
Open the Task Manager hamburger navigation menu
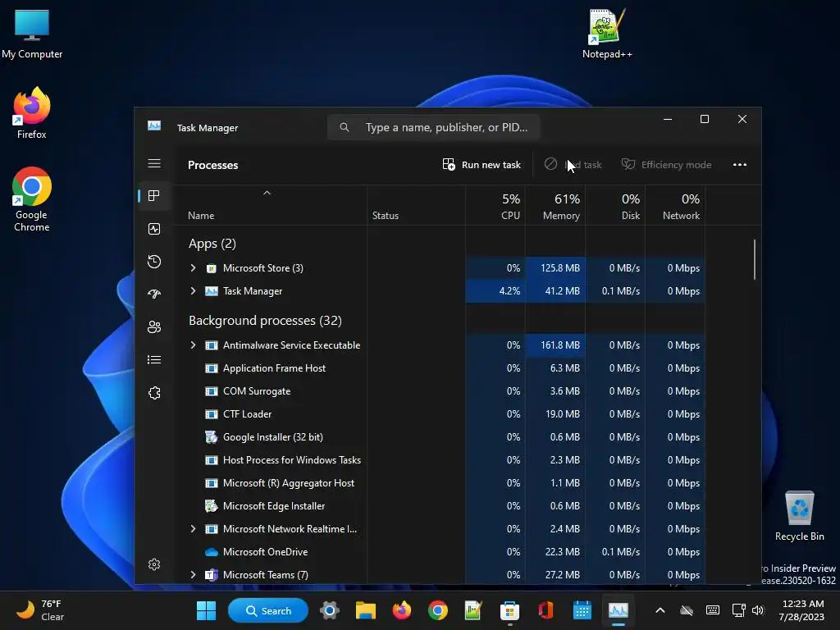[x=154, y=163]
